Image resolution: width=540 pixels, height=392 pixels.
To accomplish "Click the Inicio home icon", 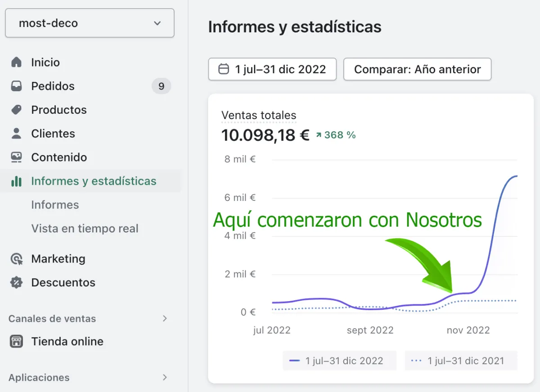I will tap(16, 62).
